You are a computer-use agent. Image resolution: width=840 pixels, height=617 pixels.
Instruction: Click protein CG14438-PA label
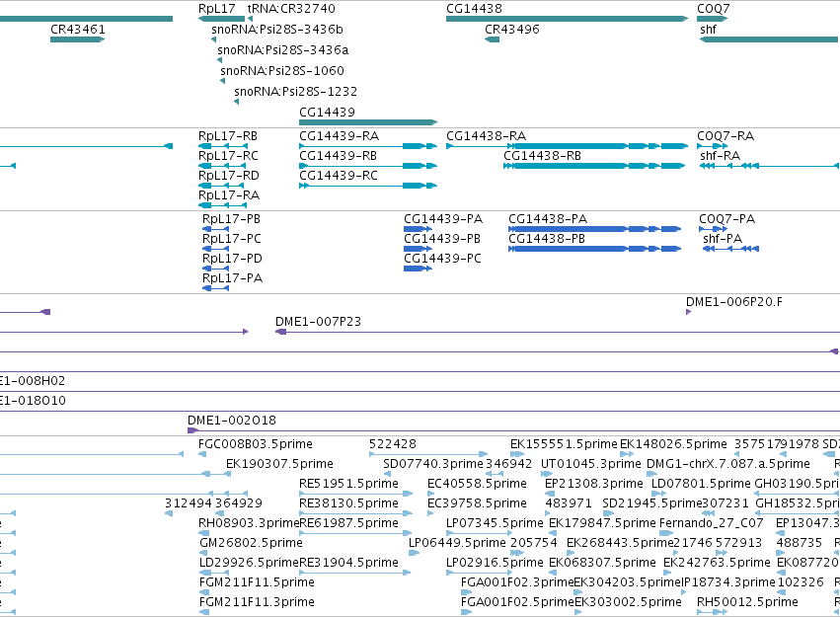pyautogui.click(x=548, y=219)
